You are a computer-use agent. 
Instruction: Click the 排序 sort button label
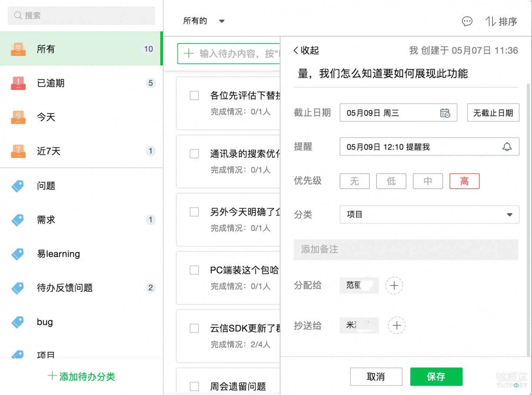tap(508, 22)
